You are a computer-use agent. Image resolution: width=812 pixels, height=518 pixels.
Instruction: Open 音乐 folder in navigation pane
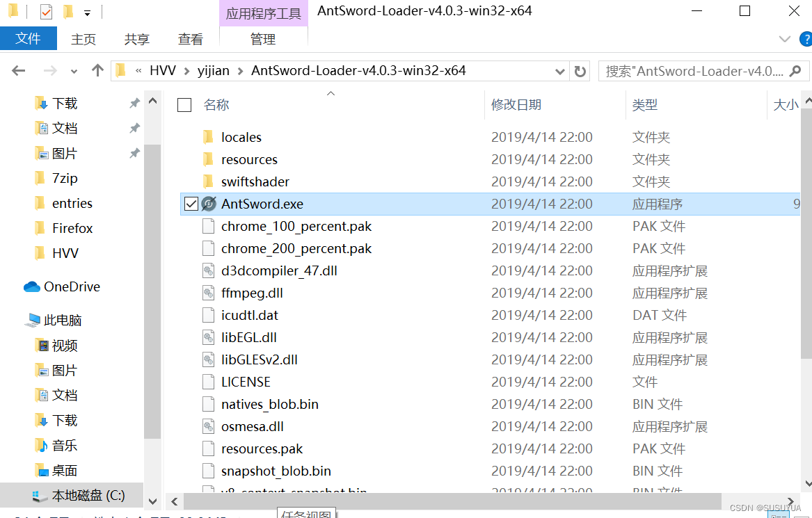pos(56,446)
